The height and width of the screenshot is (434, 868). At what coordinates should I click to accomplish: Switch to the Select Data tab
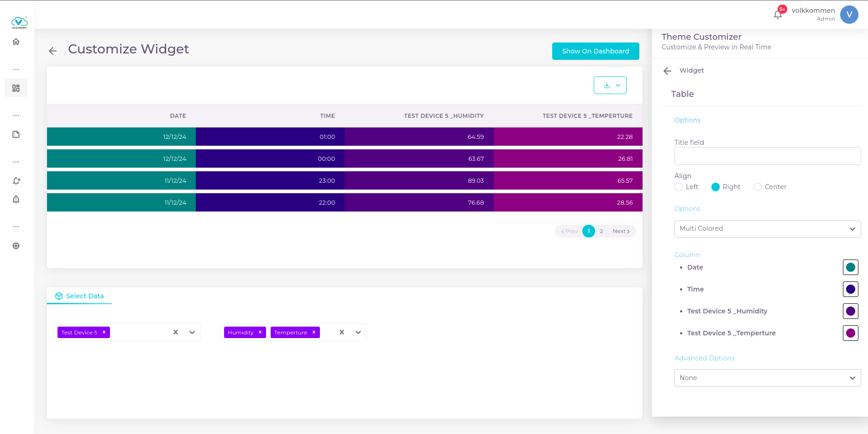79,296
